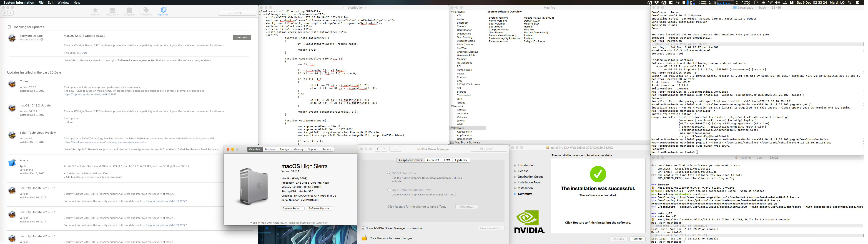Viewport: 868px width, 244px height.
Task: Switch to Storage tab in About This Mac
Action: 284,149
